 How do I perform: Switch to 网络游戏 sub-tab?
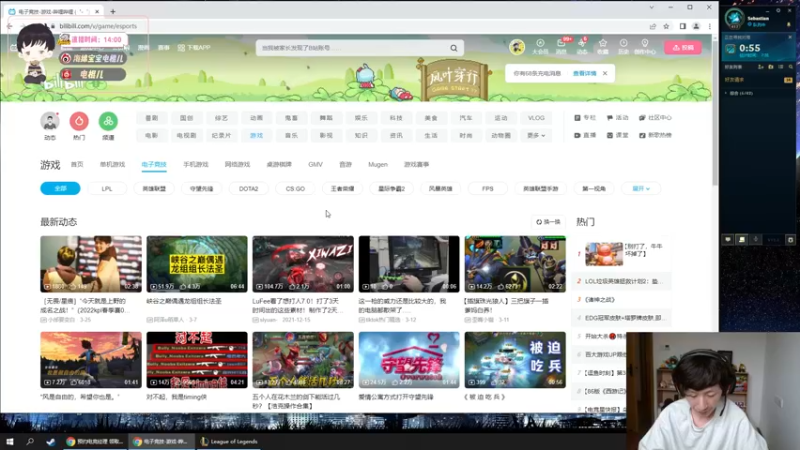[237, 164]
